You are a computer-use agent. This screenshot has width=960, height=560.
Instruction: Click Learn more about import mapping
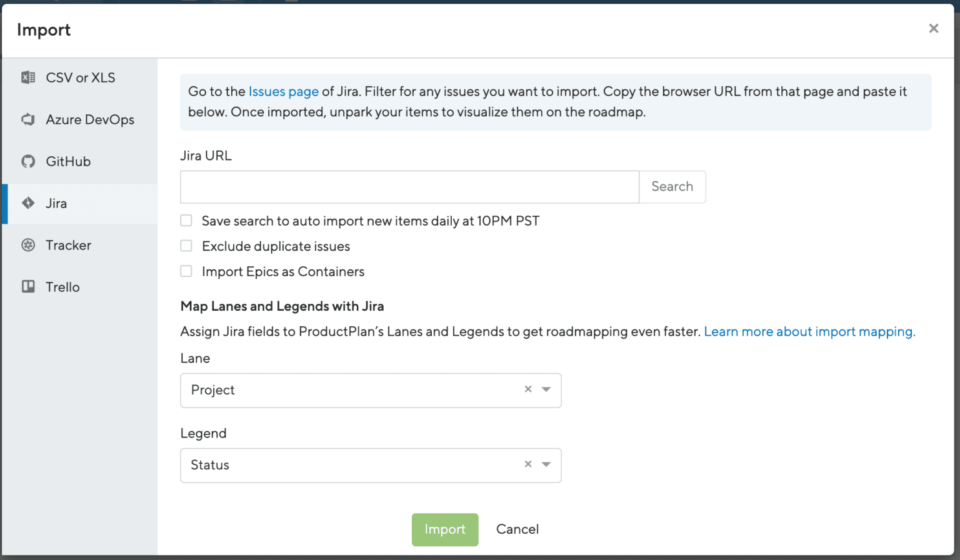click(x=809, y=331)
